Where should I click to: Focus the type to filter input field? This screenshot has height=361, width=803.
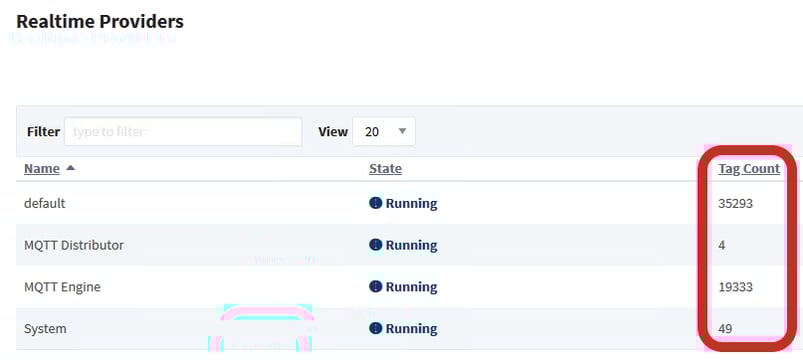[x=183, y=132]
